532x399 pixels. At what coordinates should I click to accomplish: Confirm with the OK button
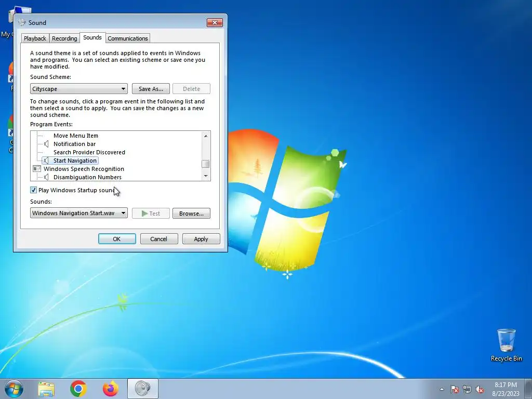coord(117,239)
